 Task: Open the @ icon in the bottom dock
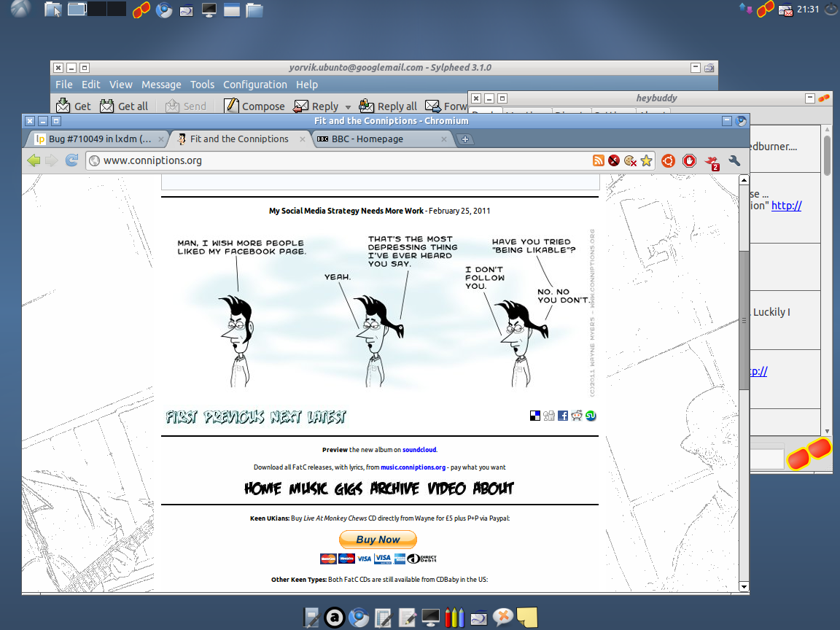(335, 618)
